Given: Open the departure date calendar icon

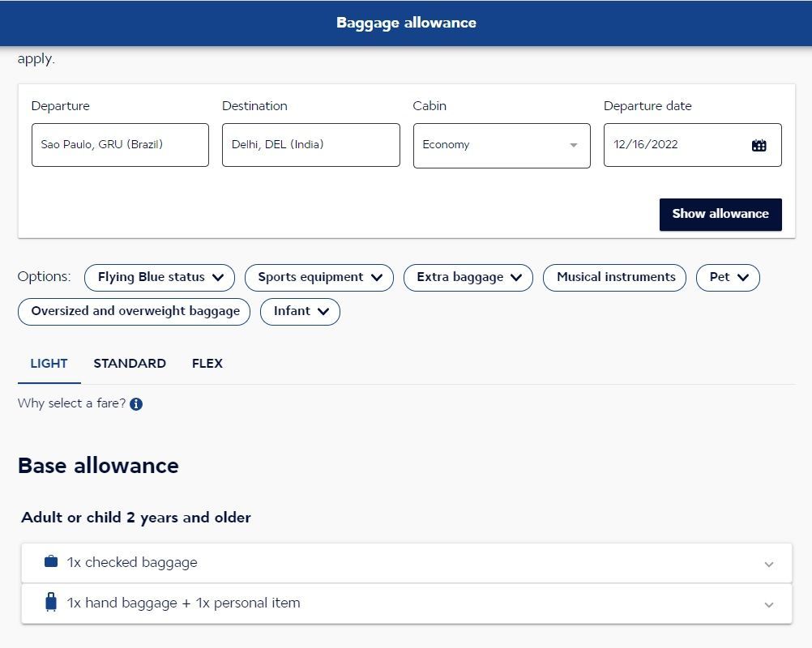Looking at the screenshot, I should coord(759,146).
